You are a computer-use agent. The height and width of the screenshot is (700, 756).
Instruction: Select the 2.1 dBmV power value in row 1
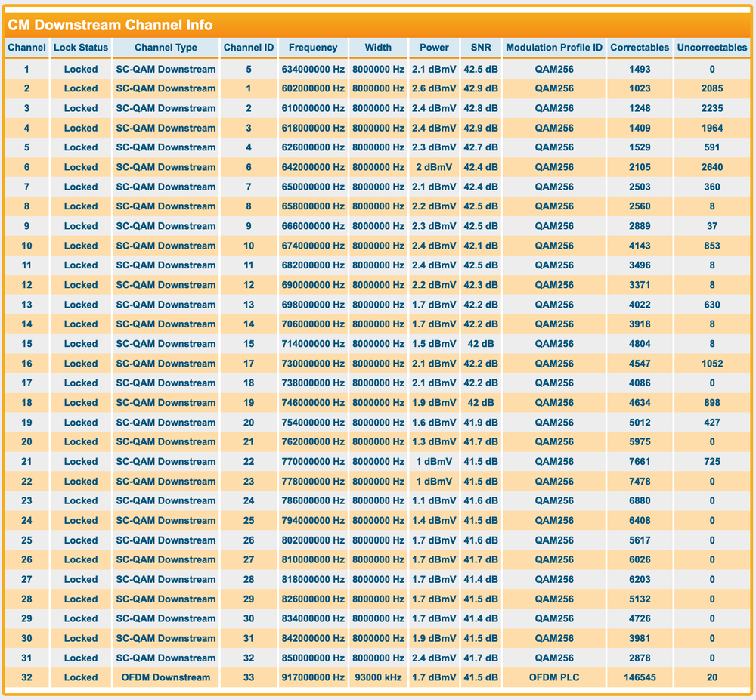click(x=434, y=69)
